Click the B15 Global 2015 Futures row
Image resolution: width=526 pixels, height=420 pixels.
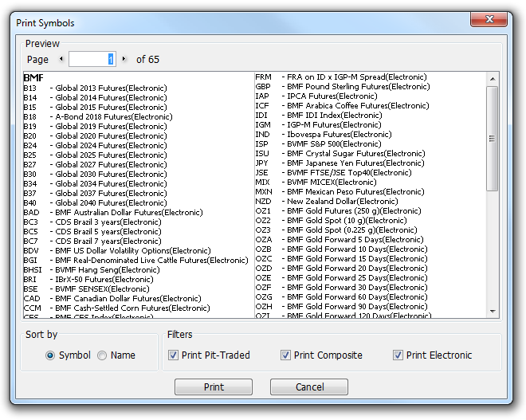tap(95, 108)
